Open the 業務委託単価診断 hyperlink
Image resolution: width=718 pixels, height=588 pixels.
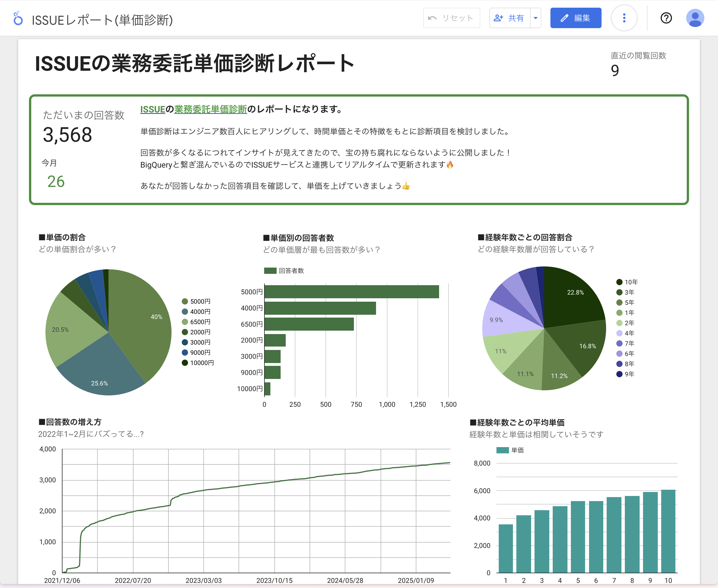point(210,109)
